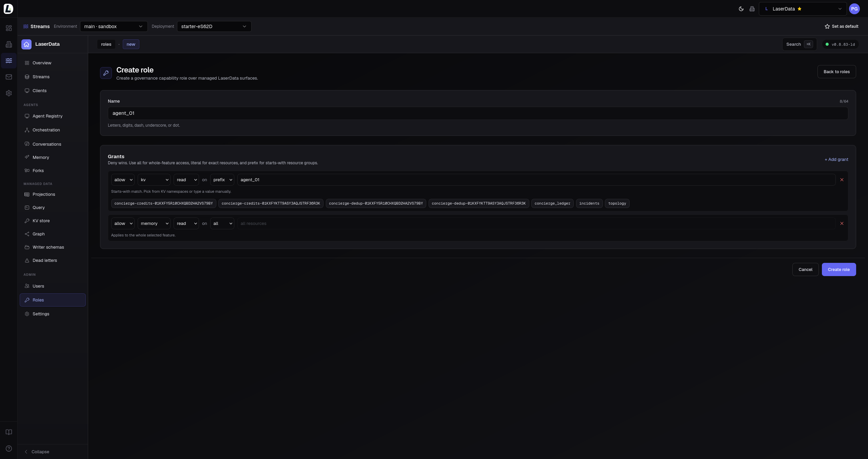868x459 pixels.
Task: Open the settings gear icon in left rail
Action: coord(9,93)
